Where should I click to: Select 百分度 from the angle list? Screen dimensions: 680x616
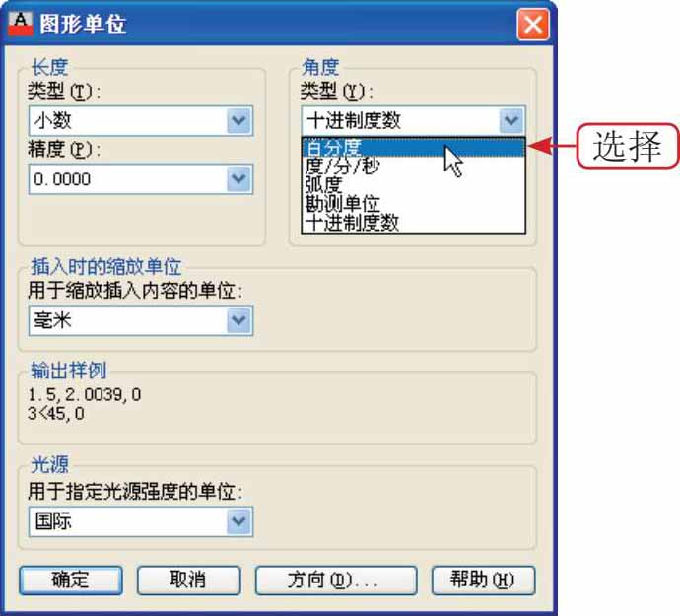pyautogui.click(x=413, y=148)
